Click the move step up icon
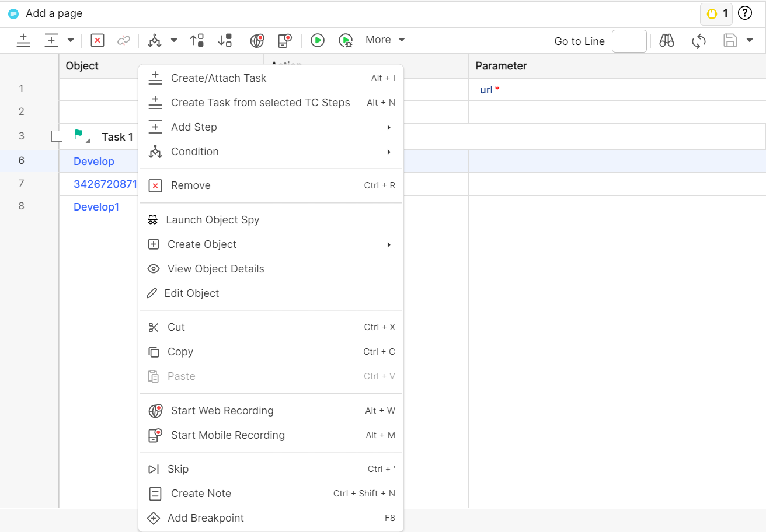 point(197,40)
